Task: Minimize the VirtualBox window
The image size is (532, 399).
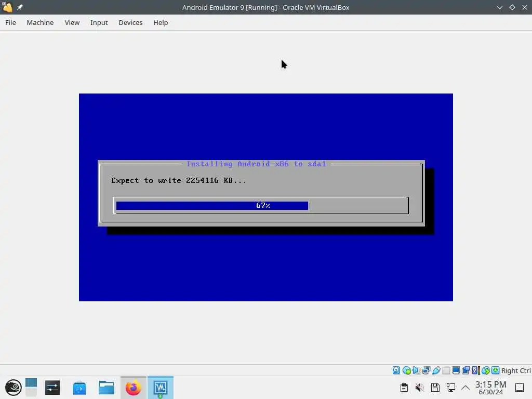Action: point(500,7)
